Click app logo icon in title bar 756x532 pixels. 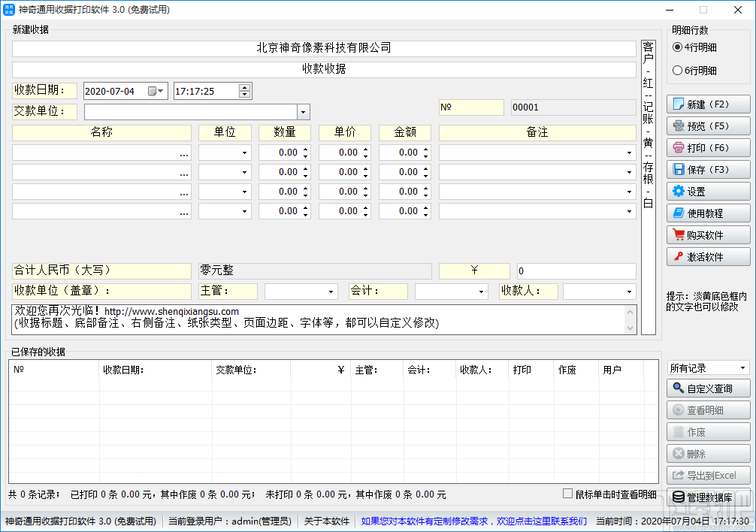[9, 10]
